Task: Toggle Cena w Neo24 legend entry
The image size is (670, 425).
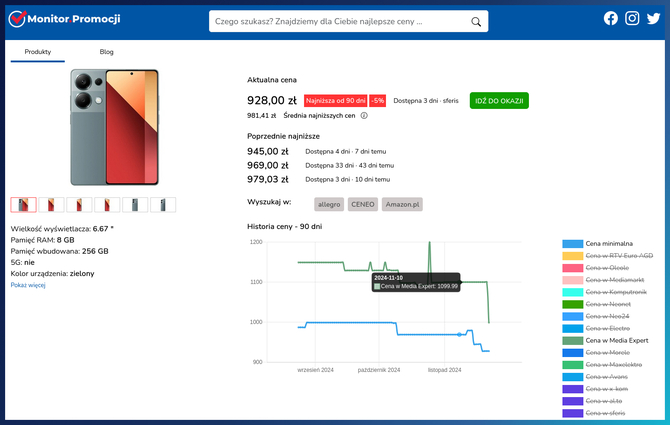Action: (x=596, y=316)
